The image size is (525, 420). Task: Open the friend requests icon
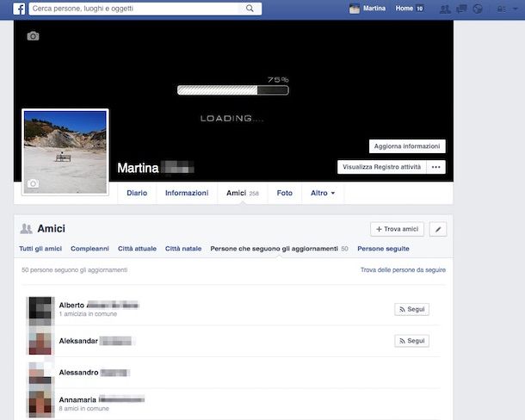(445, 9)
